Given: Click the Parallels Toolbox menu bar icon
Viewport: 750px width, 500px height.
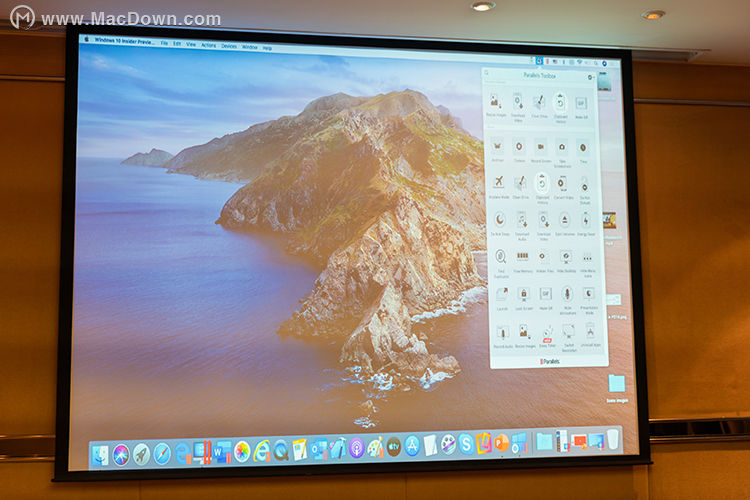Looking at the screenshot, I should coord(539,61).
